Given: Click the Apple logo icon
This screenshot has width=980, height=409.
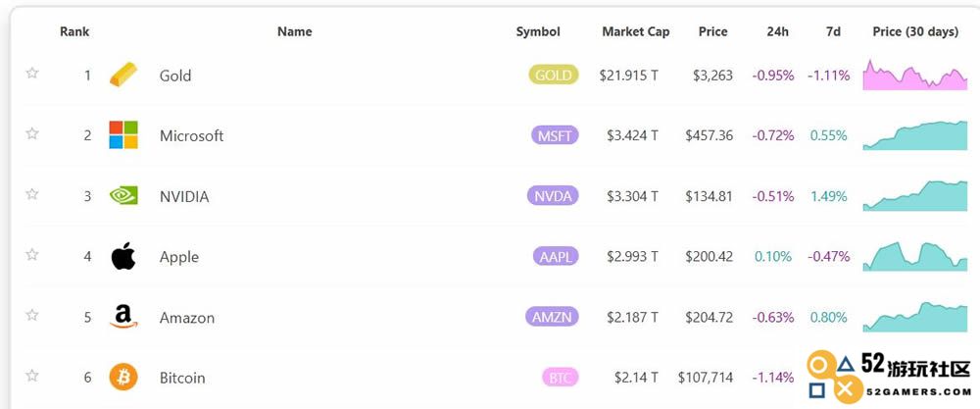Looking at the screenshot, I should coord(123,256).
